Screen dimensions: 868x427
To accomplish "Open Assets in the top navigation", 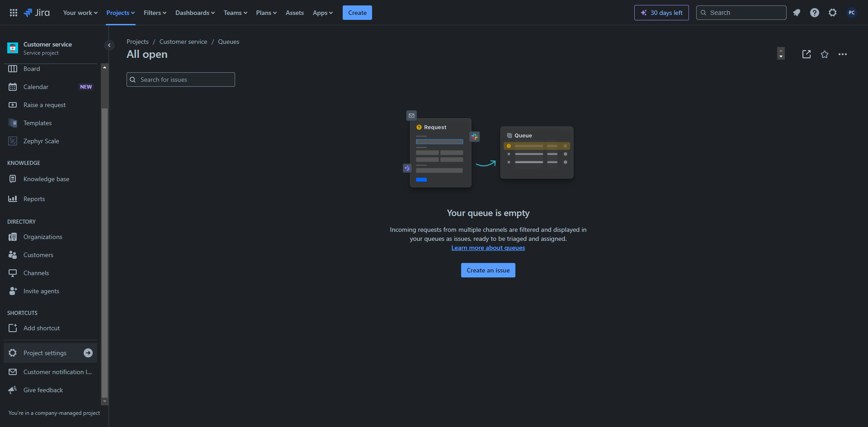I will [x=295, y=13].
